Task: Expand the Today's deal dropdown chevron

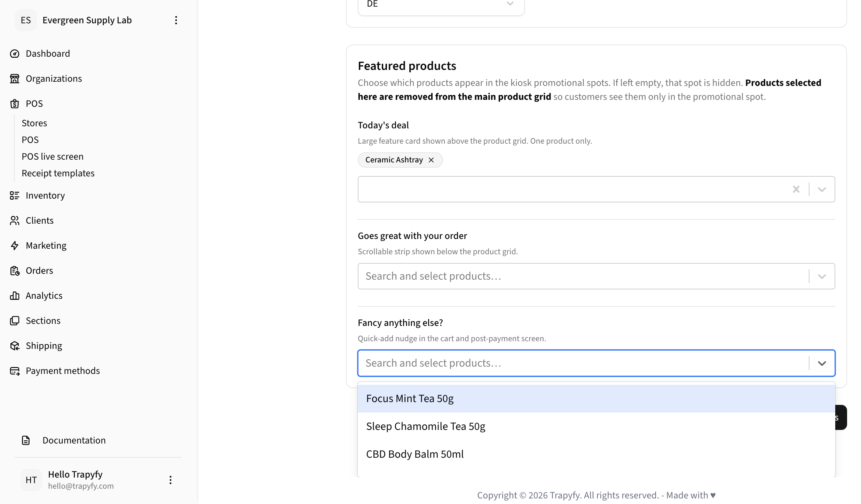Action: point(822,189)
